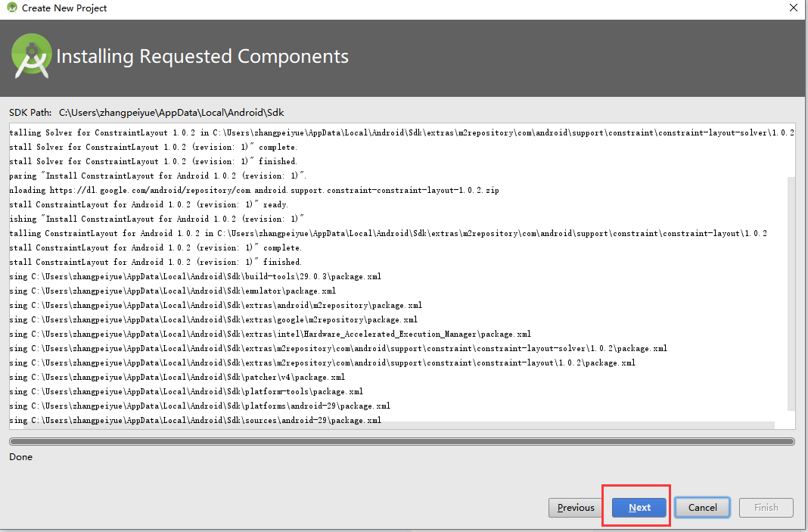Click log line with extras\google\m2repository\package.xml
Viewport: 808px width, 532px height.
pyautogui.click(x=213, y=319)
